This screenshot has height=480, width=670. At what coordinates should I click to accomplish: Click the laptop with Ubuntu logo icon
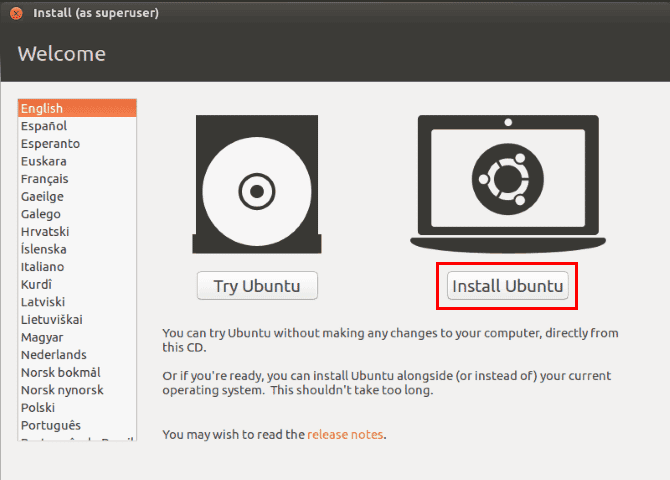coord(508,184)
